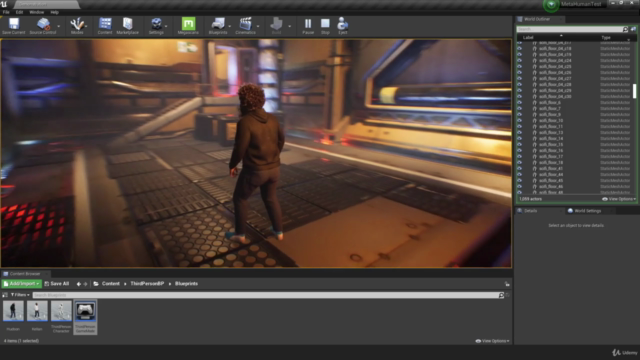
Task: Open Content Browser View Options dropdown
Action: (492, 341)
